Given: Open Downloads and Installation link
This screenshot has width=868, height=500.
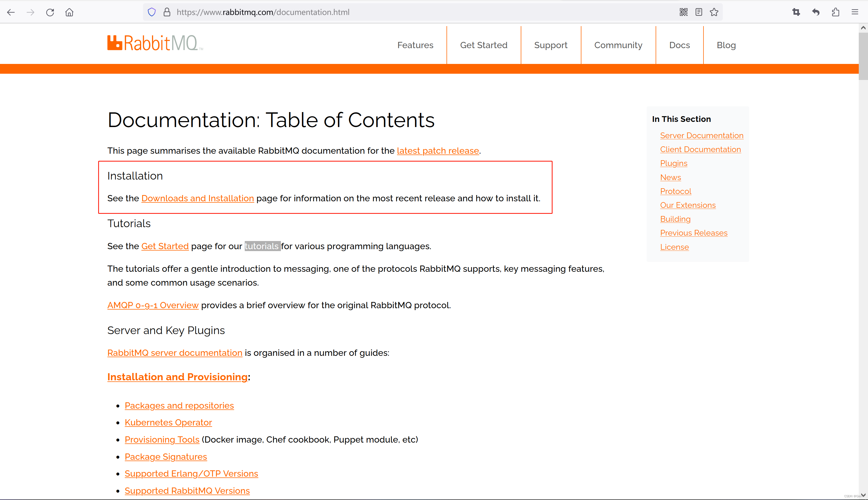Looking at the screenshot, I should [198, 198].
